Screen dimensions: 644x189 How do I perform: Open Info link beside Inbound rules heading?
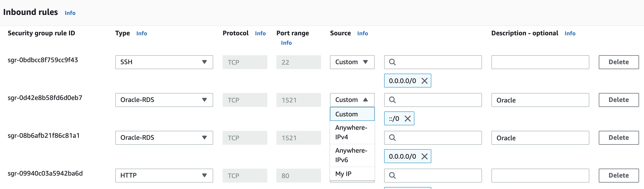click(x=70, y=13)
